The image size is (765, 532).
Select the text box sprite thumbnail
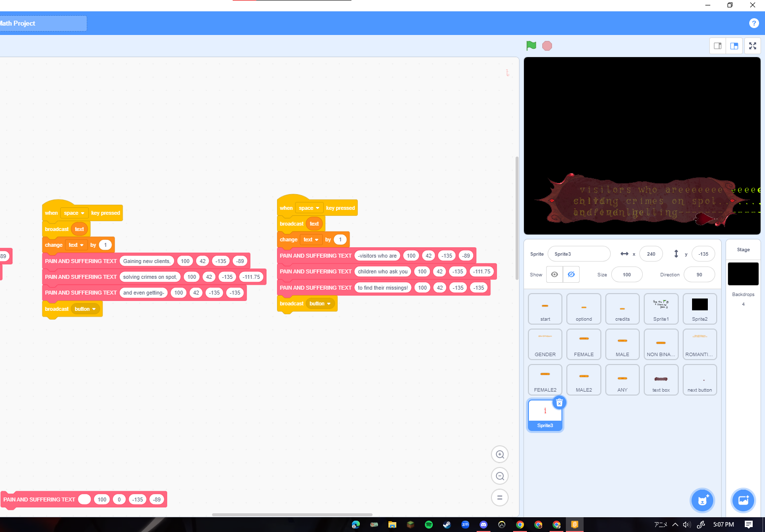click(x=661, y=380)
